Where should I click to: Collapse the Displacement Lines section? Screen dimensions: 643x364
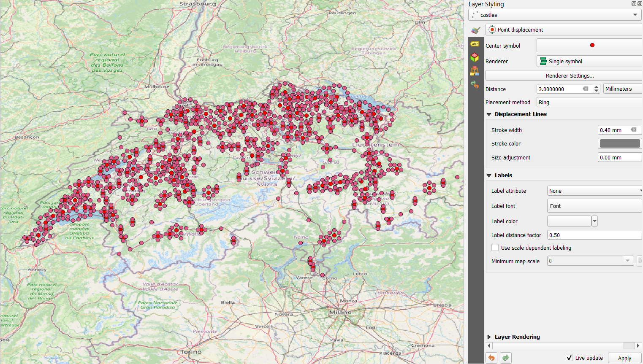(489, 114)
